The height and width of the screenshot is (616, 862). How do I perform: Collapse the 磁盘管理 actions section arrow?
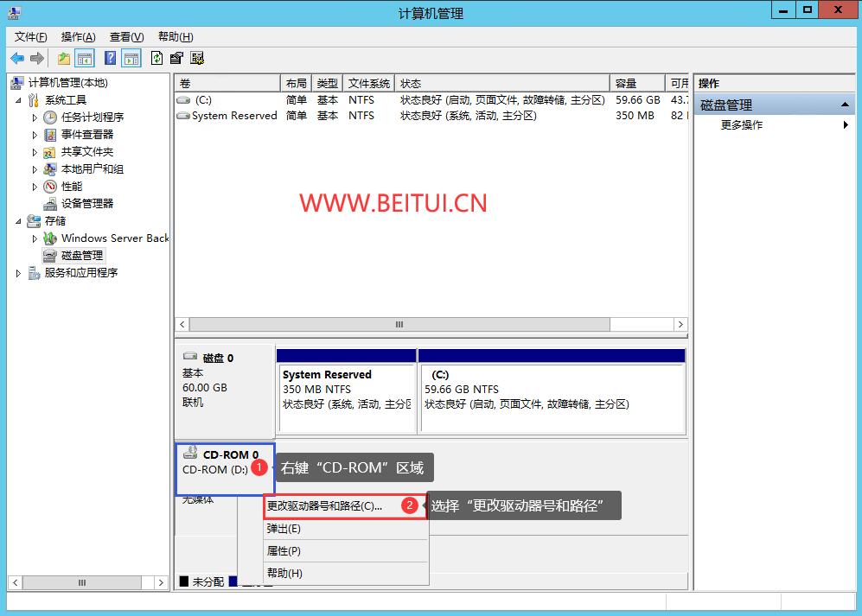pyautogui.click(x=845, y=105)
